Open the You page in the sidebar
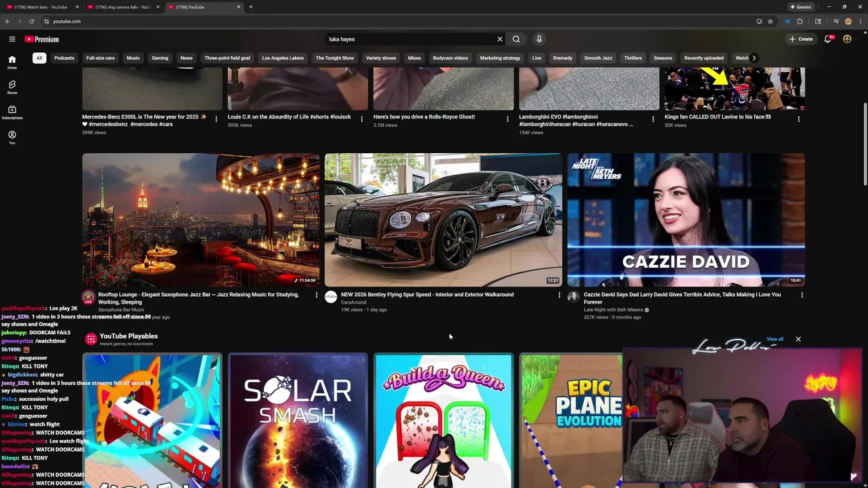This screenshot has width=868, height=488. (12, 138)
